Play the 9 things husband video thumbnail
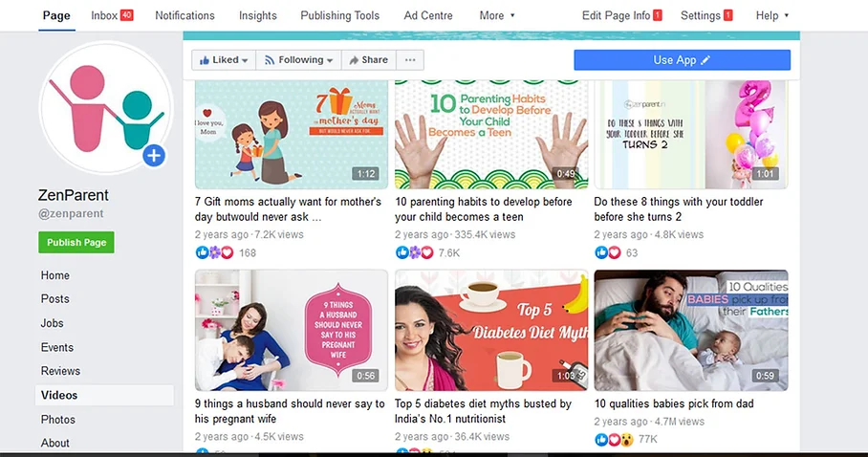The height and width of the screenshot is (457, 868). tap(292, 330)
